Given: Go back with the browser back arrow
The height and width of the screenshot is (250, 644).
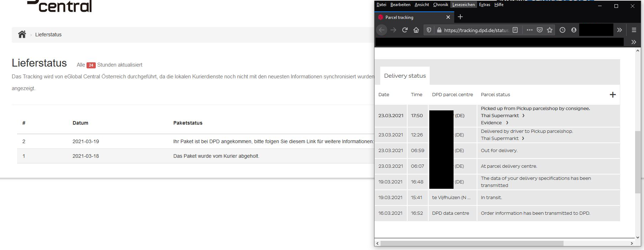Looking at the screenshot, I should 382,30.
